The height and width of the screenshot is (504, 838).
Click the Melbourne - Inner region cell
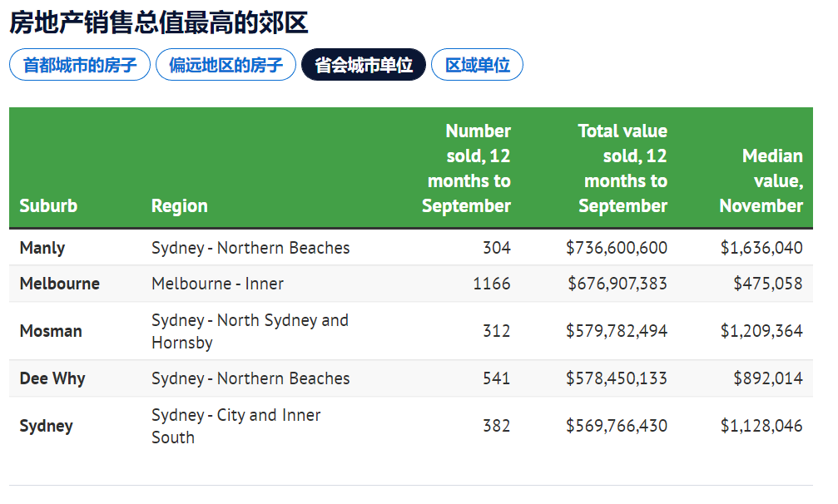pos(217,284)
